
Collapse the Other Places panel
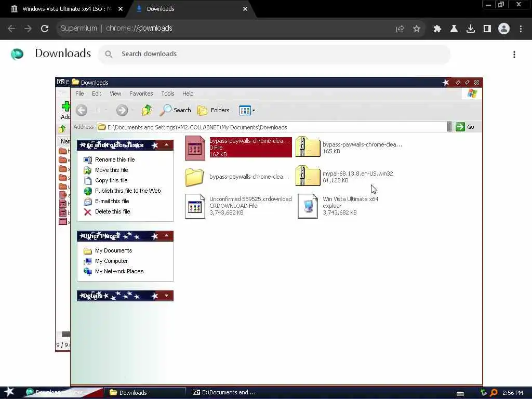166,236
